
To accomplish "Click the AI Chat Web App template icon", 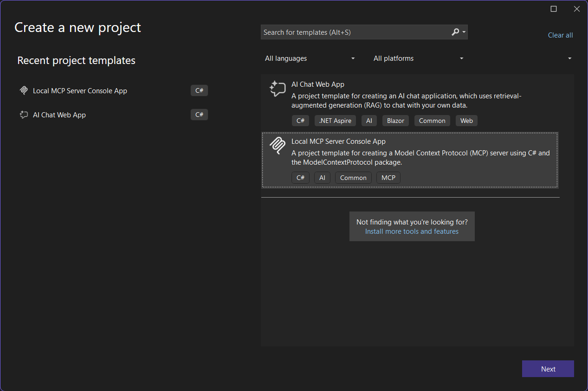I will (278, 89).
